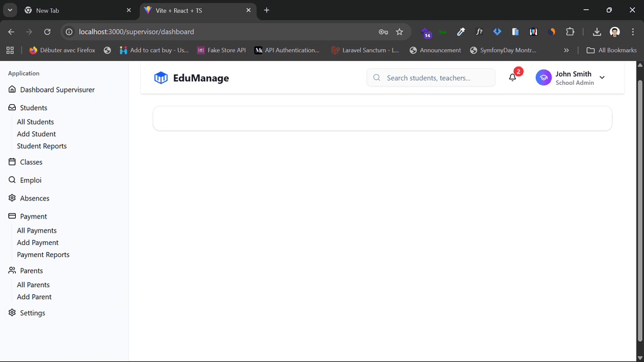Click the fonts extension icon

point(479,31)
